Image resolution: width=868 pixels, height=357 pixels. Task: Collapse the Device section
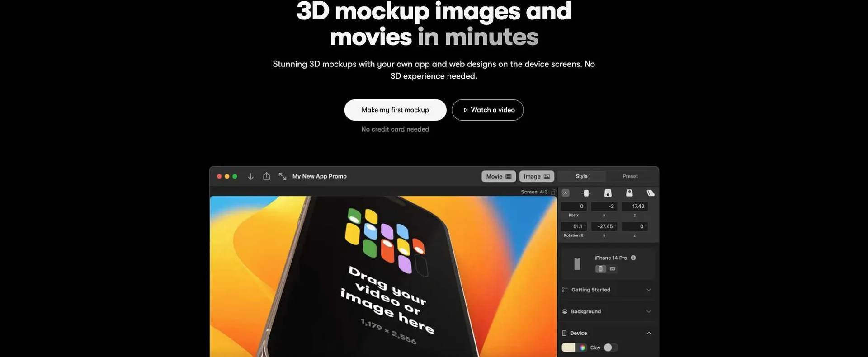click(649, 333)
